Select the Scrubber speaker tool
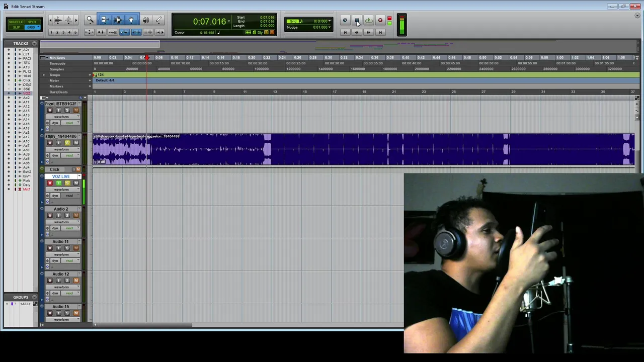644x362 pixels. [145, 20]
